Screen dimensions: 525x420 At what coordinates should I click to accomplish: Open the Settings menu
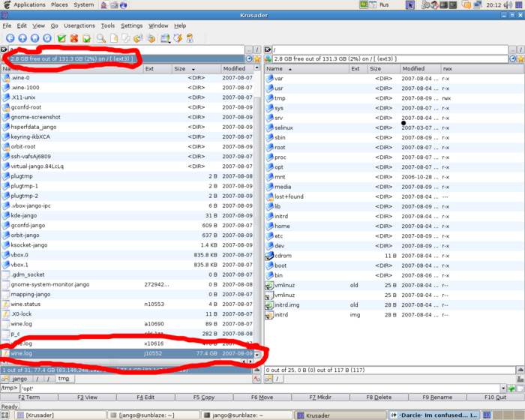(131, 25)
